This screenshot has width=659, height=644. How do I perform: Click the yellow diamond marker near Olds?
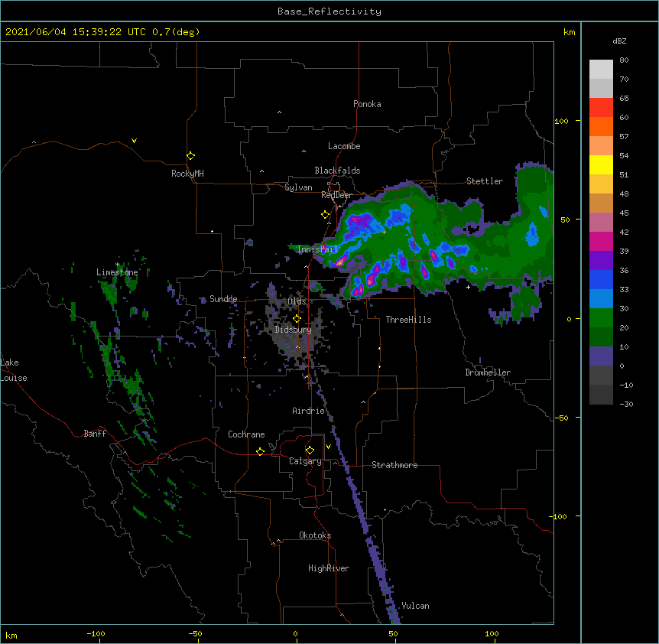[x=297, y=318]
